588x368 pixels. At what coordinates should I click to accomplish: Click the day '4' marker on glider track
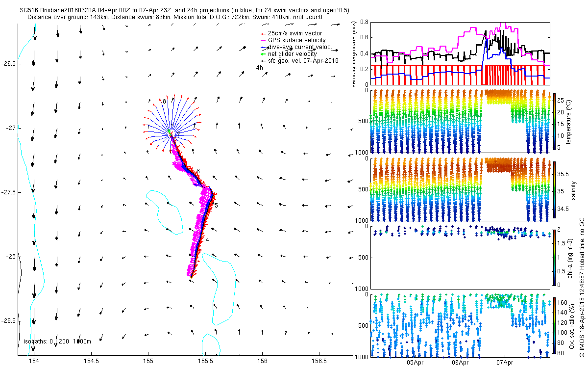pyautogui.click(x=207, y=239)
